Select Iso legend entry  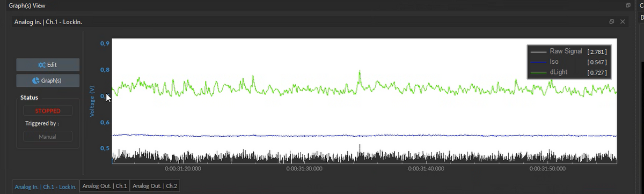tap(569, 62)
